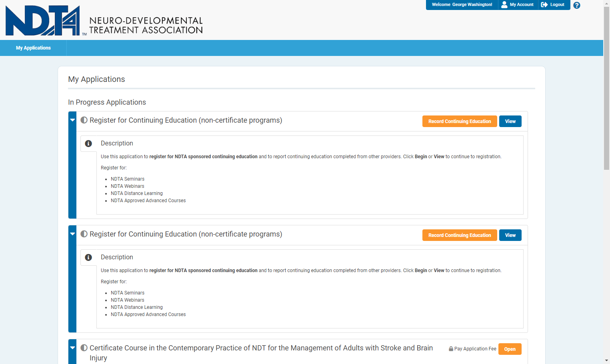The width and height of the screenshot is (610, 364).
Task: Click the Pay Application Fee label
Action: click(x=475, y=349)
